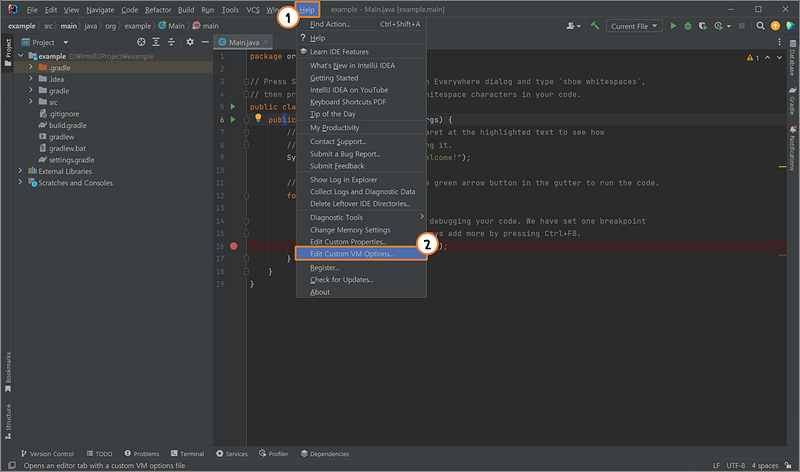Viewport: 800px width, 472px height.
Task: Open the Dependencies tool window
Action: 324,454
